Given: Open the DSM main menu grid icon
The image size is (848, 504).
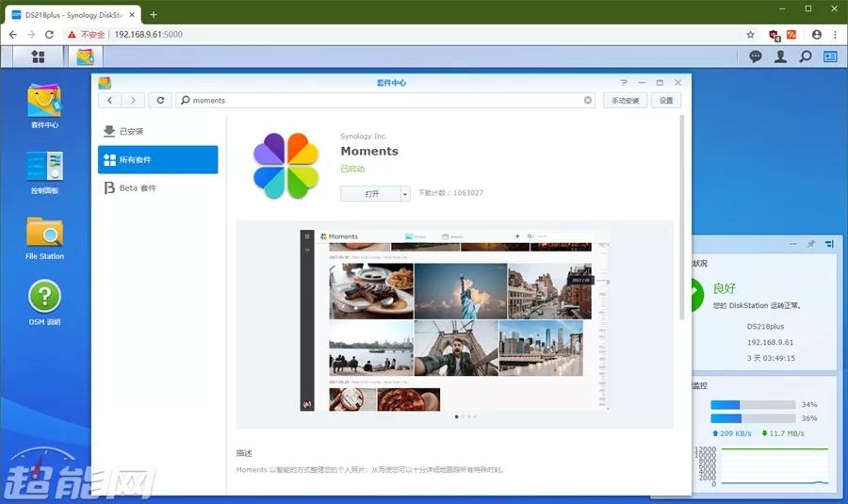Looking at the screenshot, I should [x=38, y=57].
